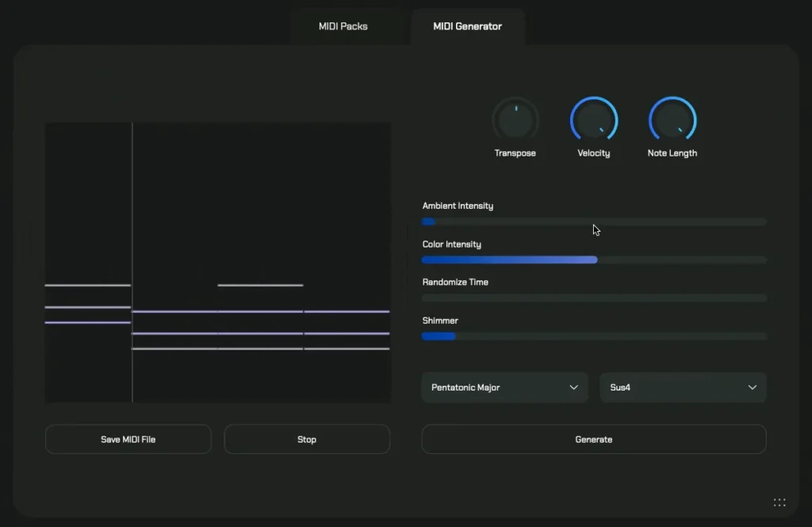Open the Pentatonic Major scale dropdown
The height and width of the screenshot is (527, 812).
[504, 387]
